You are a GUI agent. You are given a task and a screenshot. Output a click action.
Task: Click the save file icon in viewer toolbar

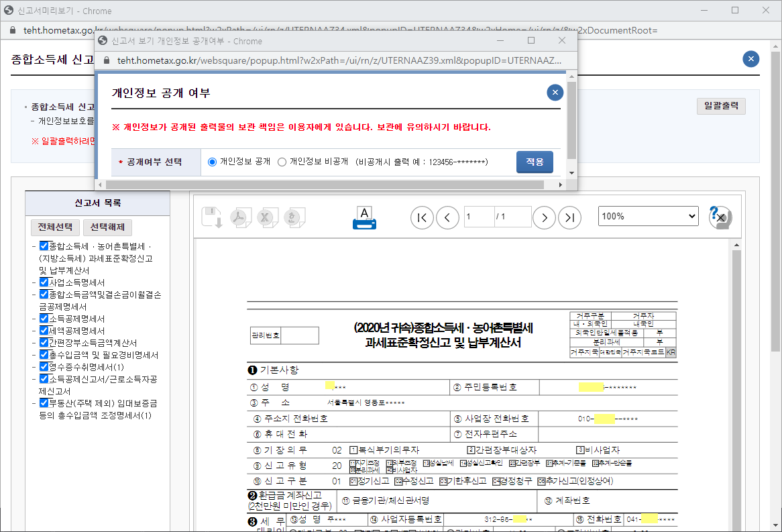point(212,217)
